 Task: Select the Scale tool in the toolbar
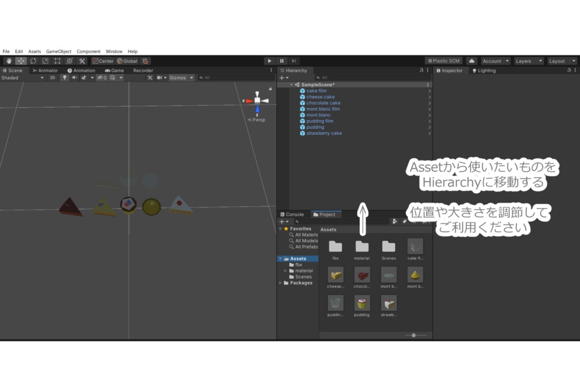[45, 61]
